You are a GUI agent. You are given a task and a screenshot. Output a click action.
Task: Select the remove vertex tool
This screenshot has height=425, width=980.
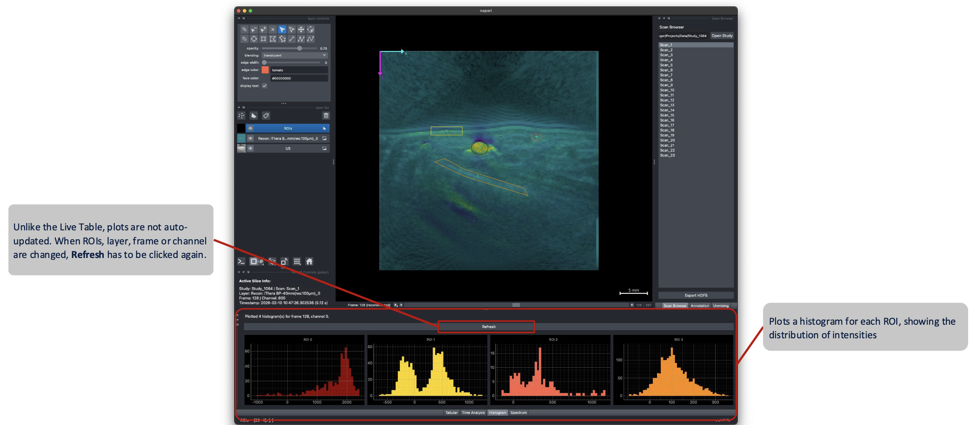point(254,29)
